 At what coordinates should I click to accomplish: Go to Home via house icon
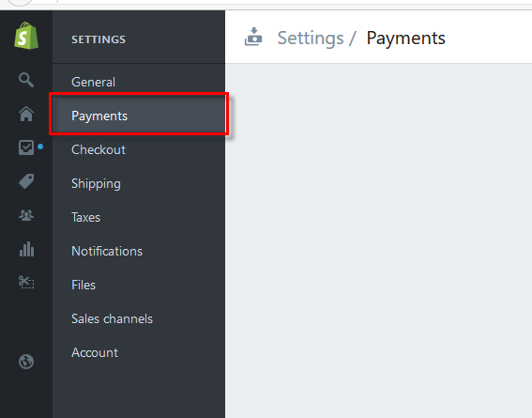click(26, 114)
